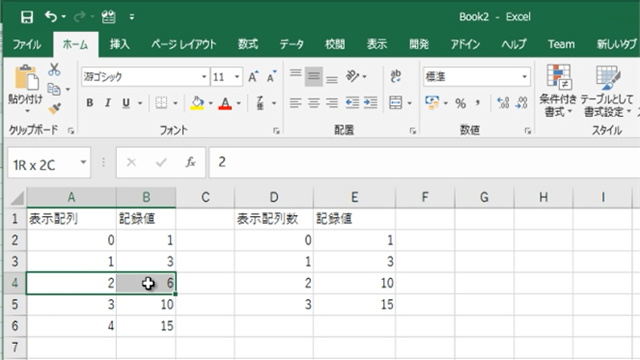Image resolution: width=640 pixels, height=360 pixels.
Task: Switch to the 数式 (Formulas) tab
Action: (x=248, y=44)
